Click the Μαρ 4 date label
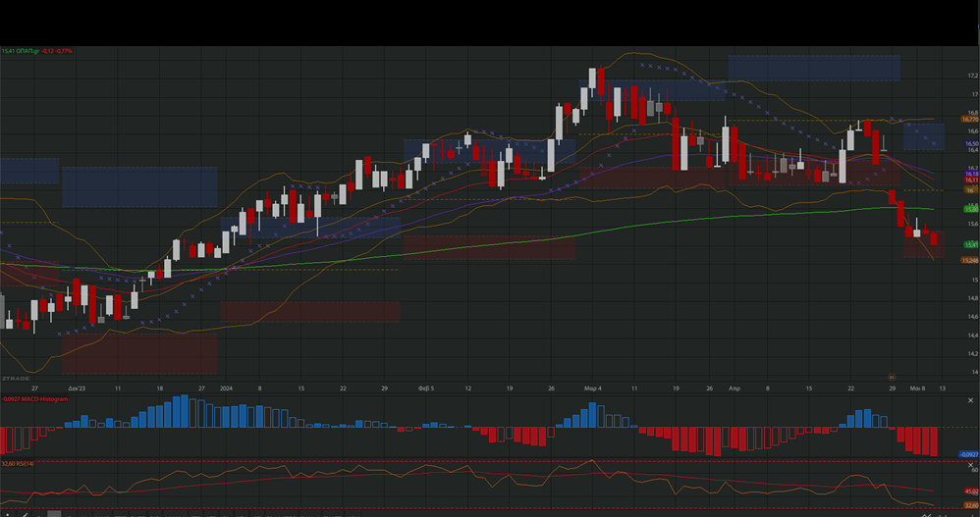Image resolution: width=980 pixels, height=517 pixels. pyautogui.click(x=592, y=388)
